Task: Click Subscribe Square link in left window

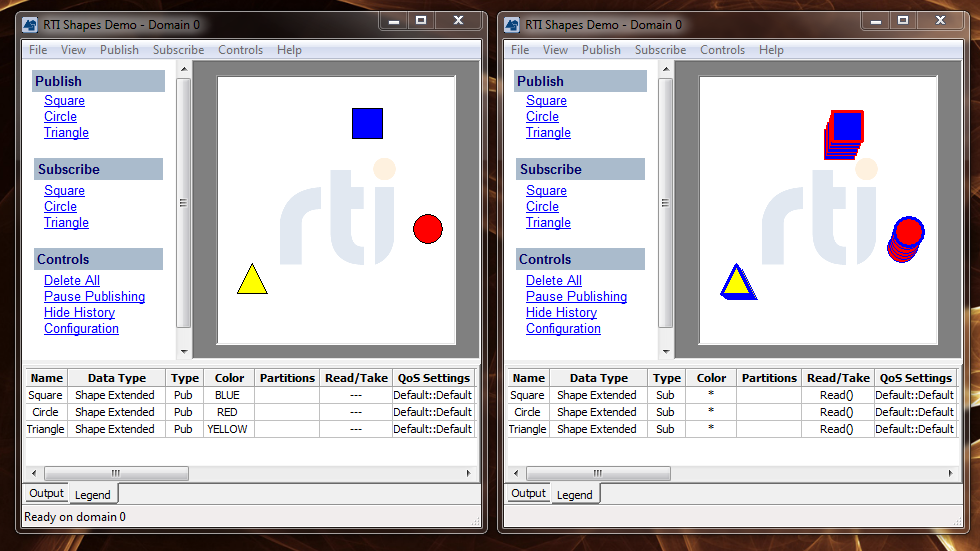Action: coord(64,191)
